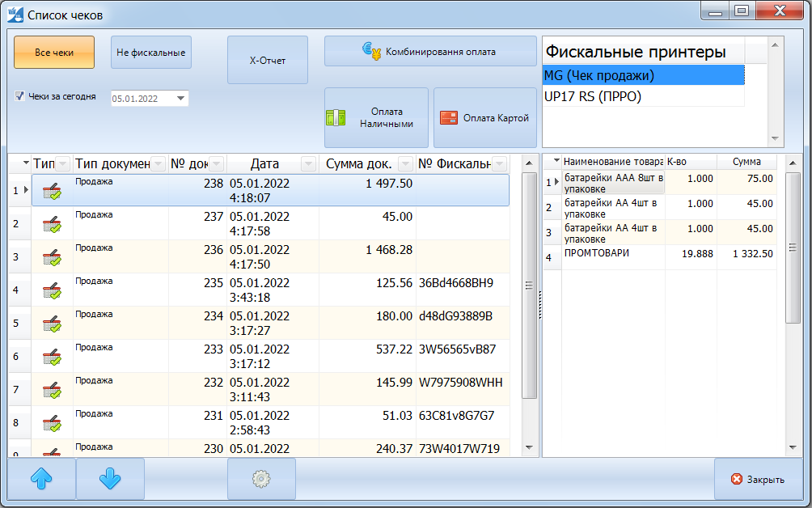Click sale basket icon for receipt 233
The width and height of the screenshot is (812, 508).
pyautogui.click(x=53, y=357)
